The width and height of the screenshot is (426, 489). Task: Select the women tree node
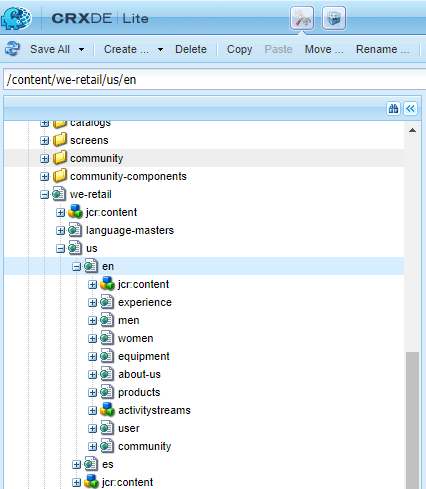pyautogui.click(x=136, y=338)
